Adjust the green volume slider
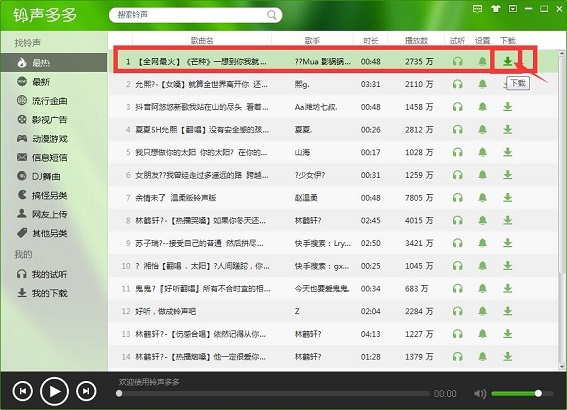The width and height of the screenshot is (567, 410). (522, 393)
